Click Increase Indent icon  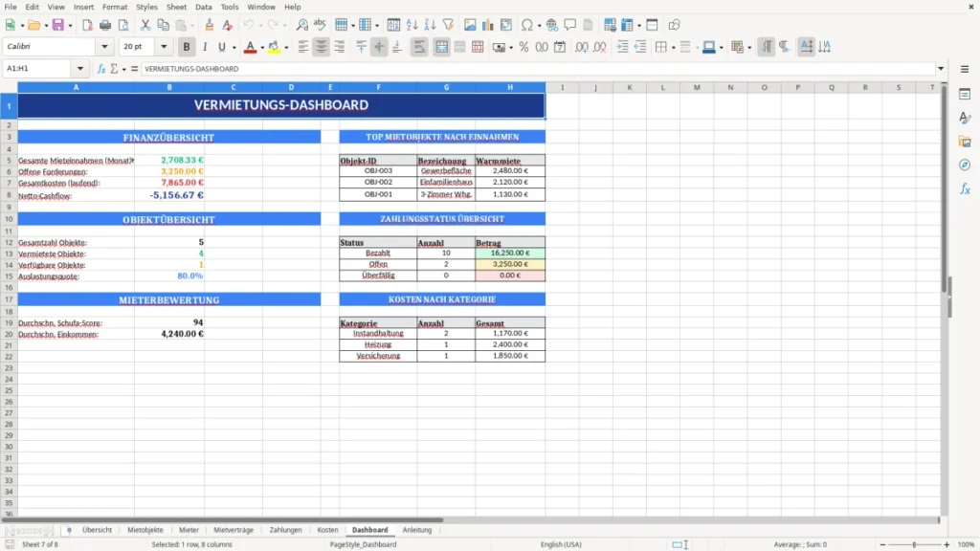click(x=622, y=47)
